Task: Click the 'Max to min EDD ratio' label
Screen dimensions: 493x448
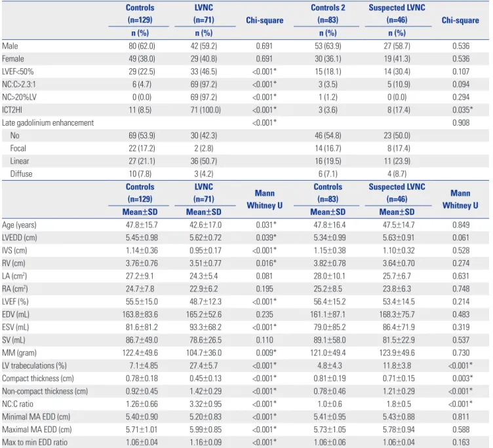Action: click(35, 443)
